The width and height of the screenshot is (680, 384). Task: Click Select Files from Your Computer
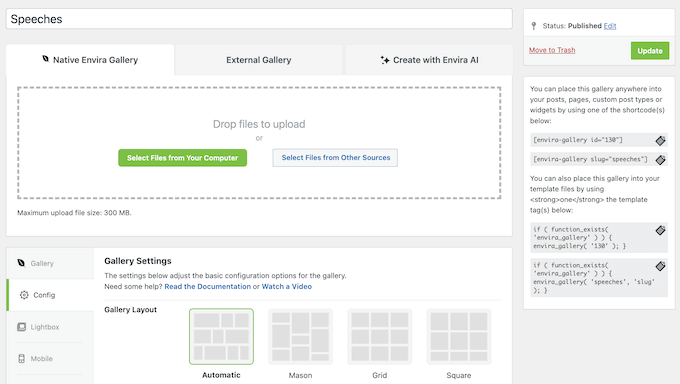pos(183,158)
